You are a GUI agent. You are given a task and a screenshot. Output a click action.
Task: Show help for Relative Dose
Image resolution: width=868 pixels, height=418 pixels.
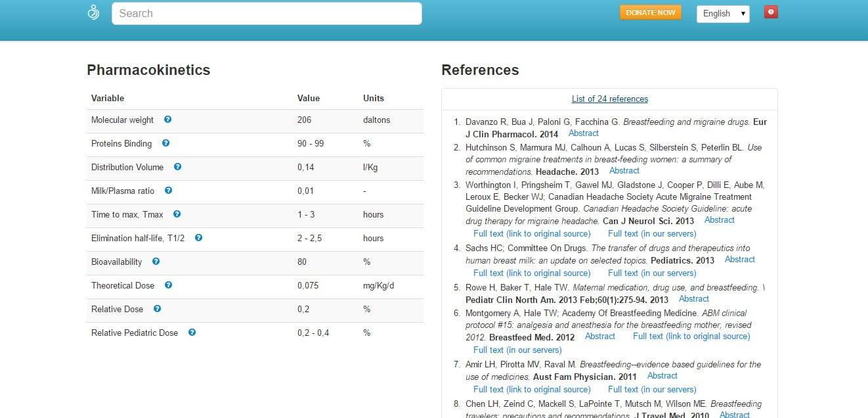pyautogui.click(x=158, y=309)
